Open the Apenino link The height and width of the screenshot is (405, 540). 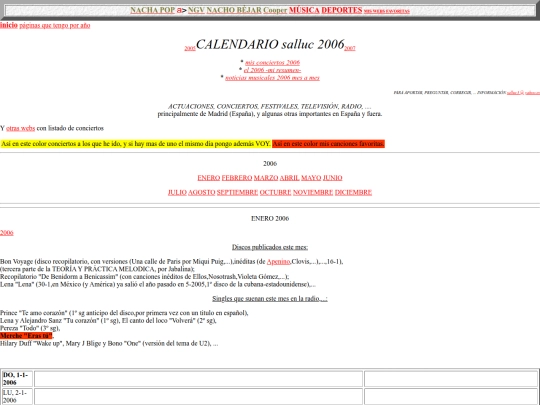279,262
